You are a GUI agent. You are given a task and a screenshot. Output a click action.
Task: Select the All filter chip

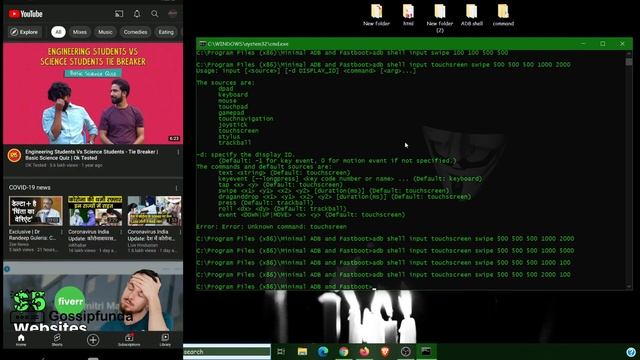(58, 32)
